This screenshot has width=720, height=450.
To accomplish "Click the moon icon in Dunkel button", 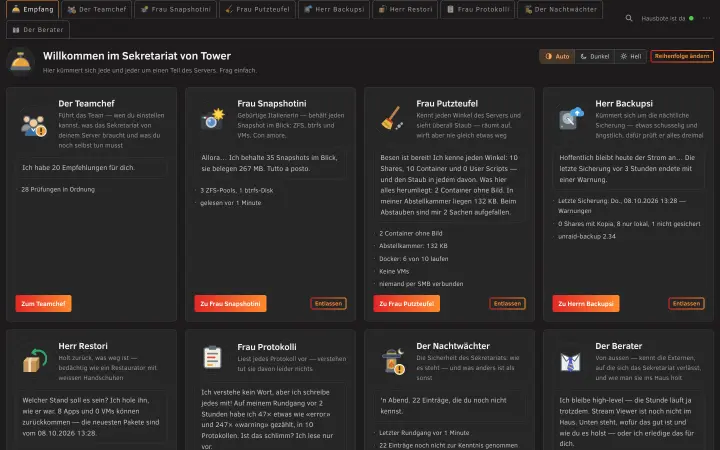I will [x=584, y=56].
